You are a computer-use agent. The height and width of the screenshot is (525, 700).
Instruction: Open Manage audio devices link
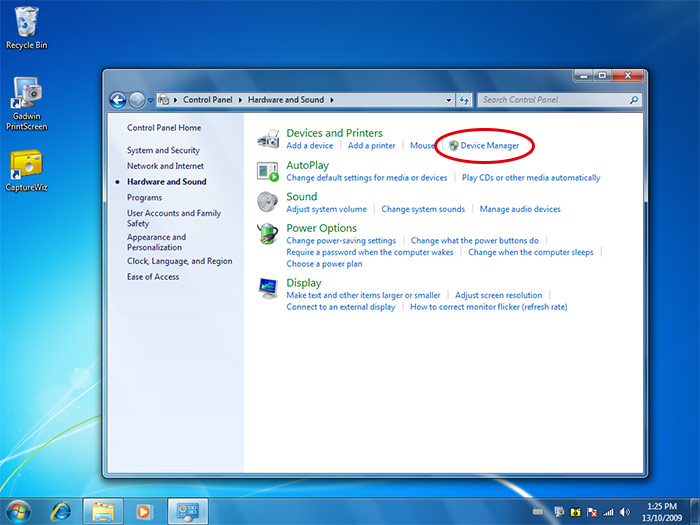(520, 209)
